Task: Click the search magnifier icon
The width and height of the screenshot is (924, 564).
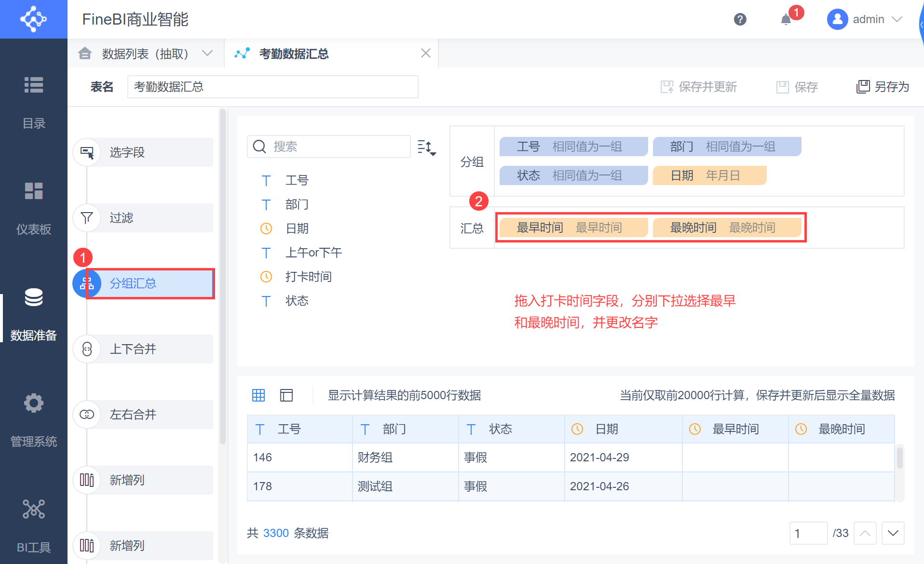Action: (259, 147)
